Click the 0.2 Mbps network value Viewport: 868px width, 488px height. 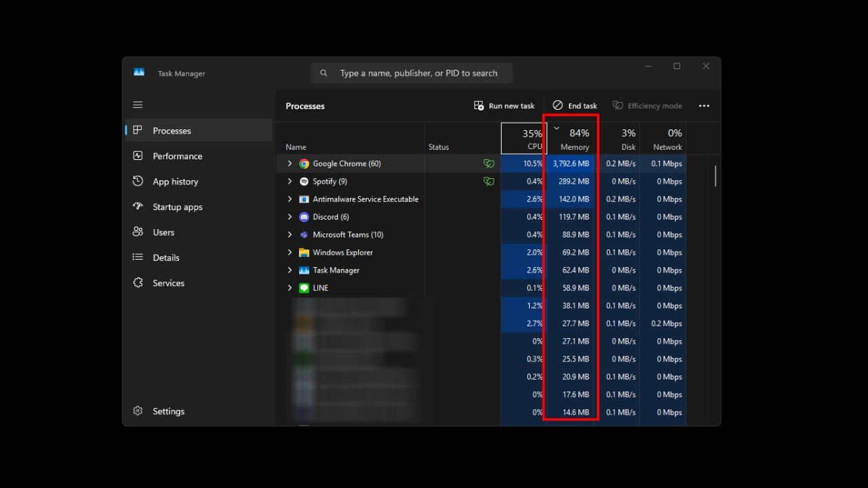click(x=667, y=323)
